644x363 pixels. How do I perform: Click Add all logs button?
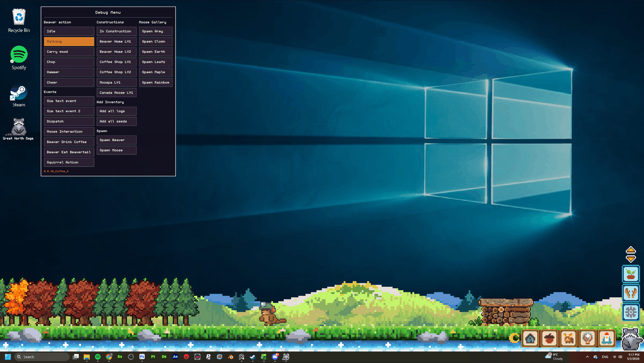pos(116,111)
